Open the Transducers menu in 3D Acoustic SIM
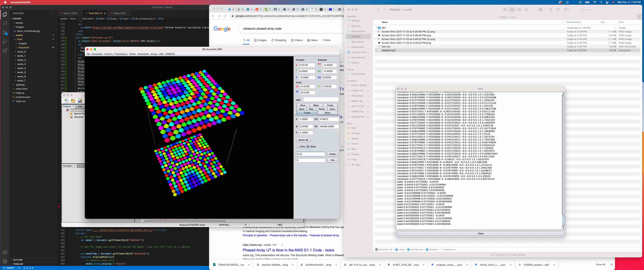The image size is (644, 270). click(121, 54)
